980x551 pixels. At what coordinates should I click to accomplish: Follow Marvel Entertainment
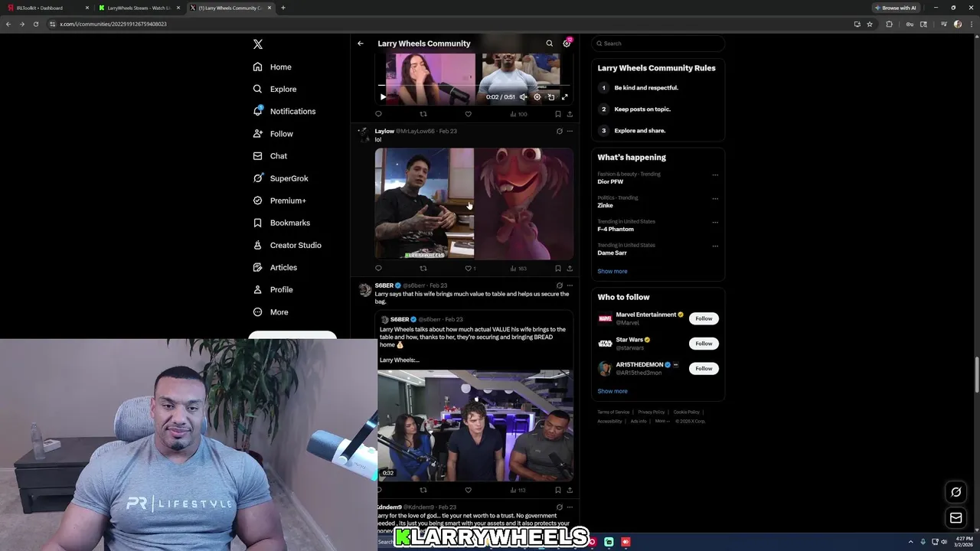(704, 318)
